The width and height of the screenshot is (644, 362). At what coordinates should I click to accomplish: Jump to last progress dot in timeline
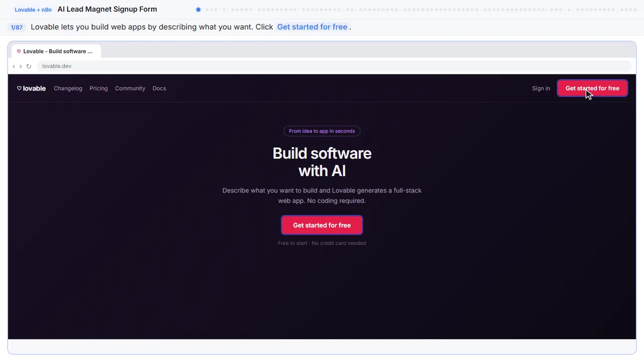click(x=634, y=10)
